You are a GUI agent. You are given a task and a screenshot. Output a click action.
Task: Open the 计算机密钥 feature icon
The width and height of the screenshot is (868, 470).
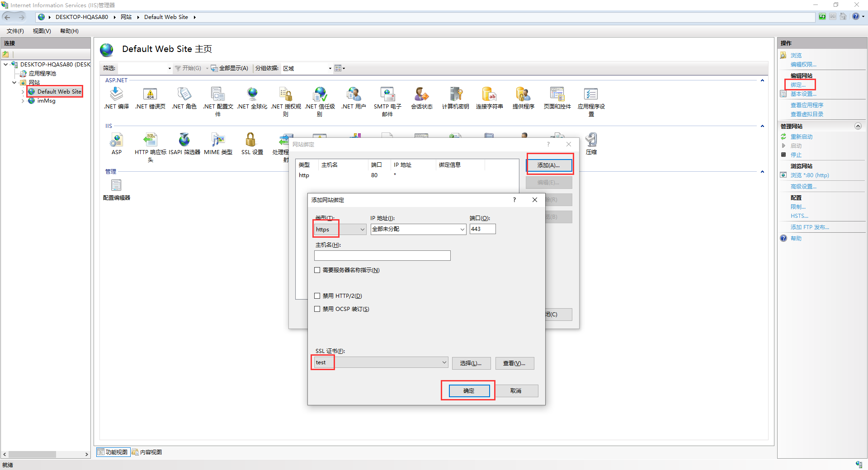point(455,94)
